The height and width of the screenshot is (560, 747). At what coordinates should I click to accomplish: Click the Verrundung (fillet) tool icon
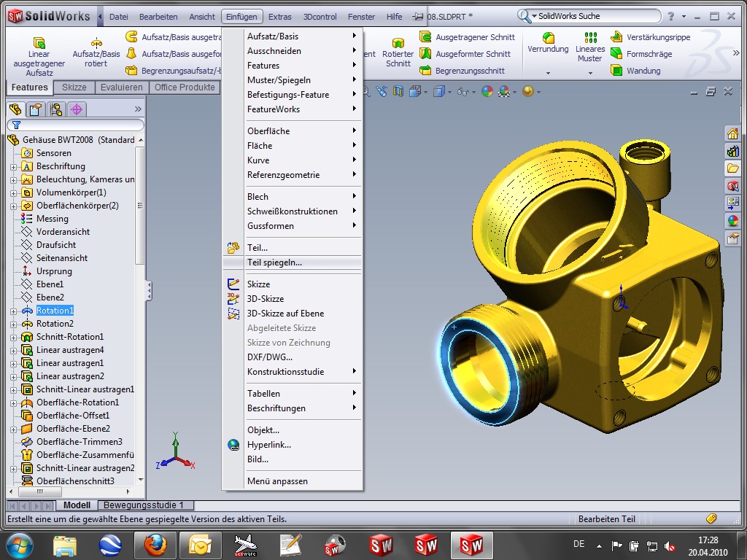point(548,36)
